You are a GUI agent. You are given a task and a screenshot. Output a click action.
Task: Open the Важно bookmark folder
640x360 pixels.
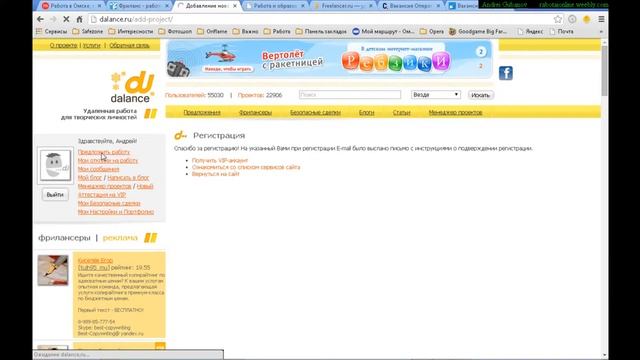click(x=245, y=31)
